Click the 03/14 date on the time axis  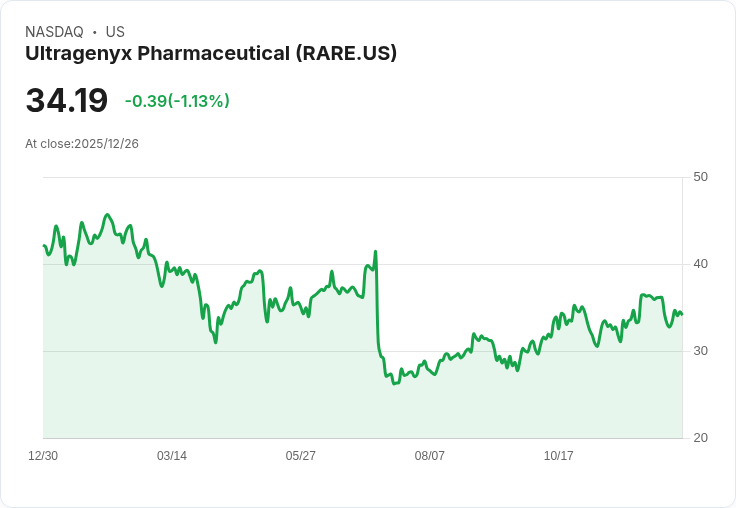172,456
